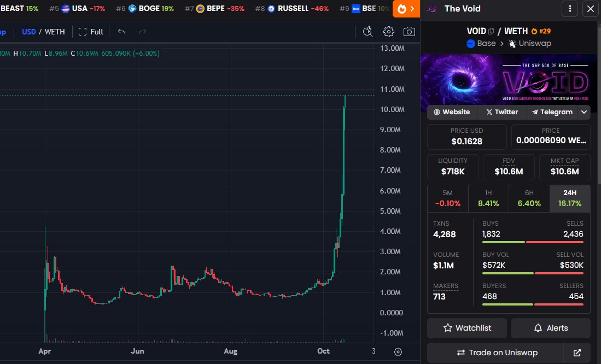This screenshot has width=601, height=364.
Task: Click the MAKERS value 713
Action: point(439,297)
